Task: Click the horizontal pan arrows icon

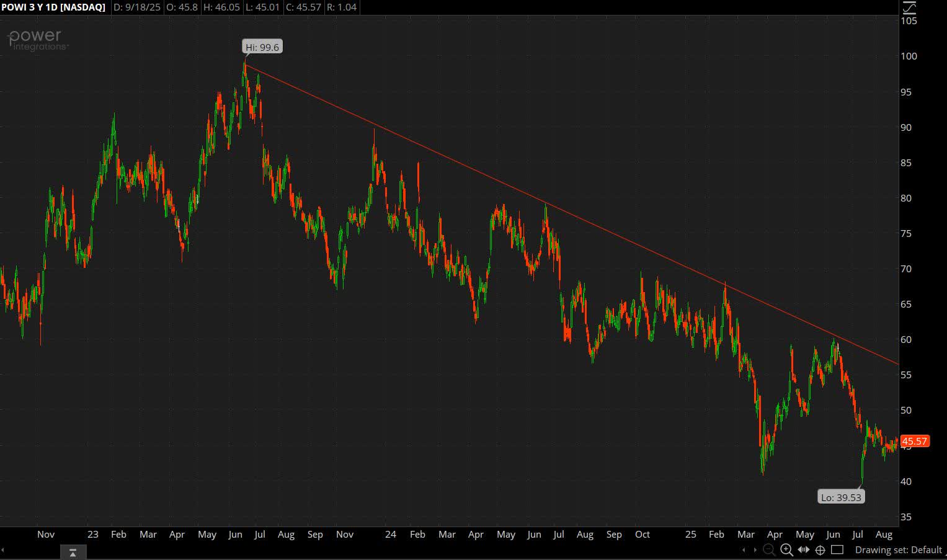Action: point(804,549)
